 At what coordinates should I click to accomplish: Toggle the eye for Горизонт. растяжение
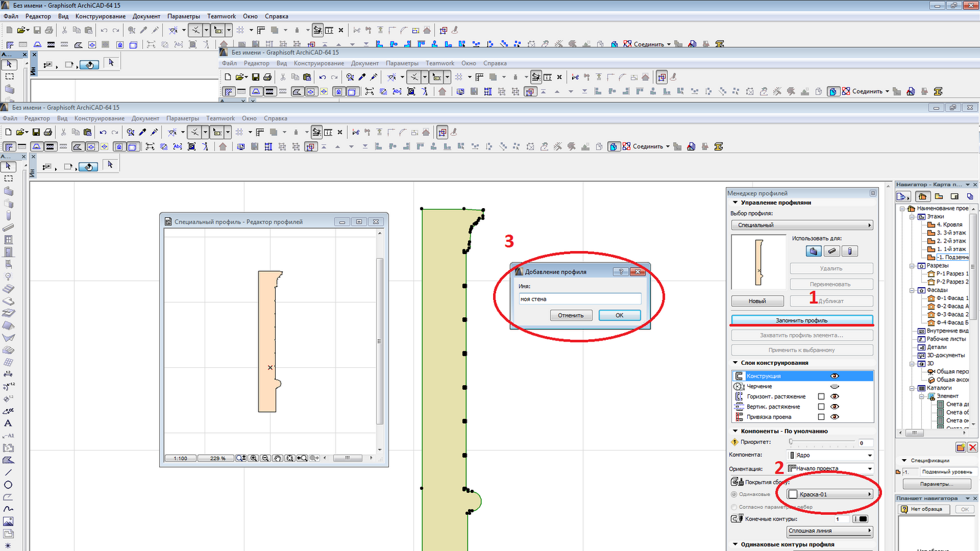[x=834, y=397]
